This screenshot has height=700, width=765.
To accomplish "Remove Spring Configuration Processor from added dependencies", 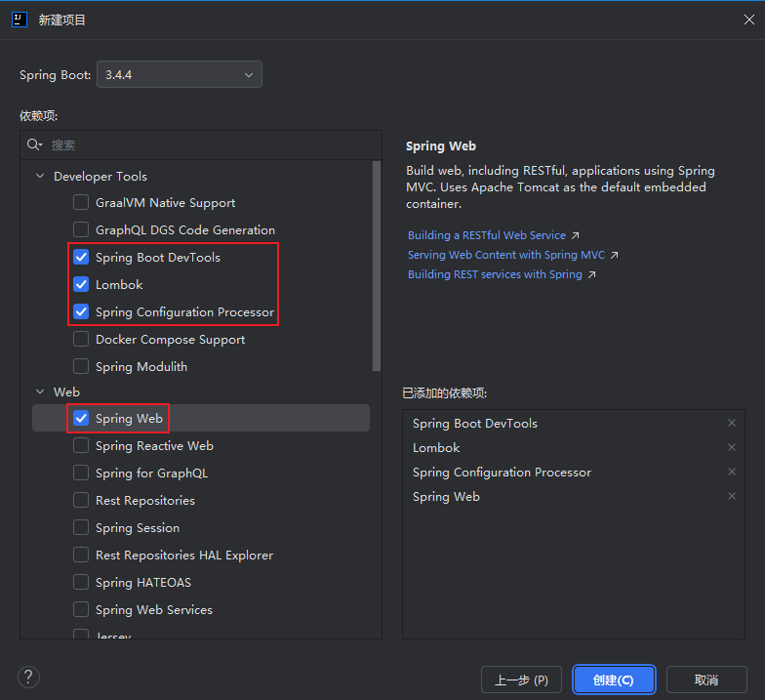I will [x=732, y=472].
